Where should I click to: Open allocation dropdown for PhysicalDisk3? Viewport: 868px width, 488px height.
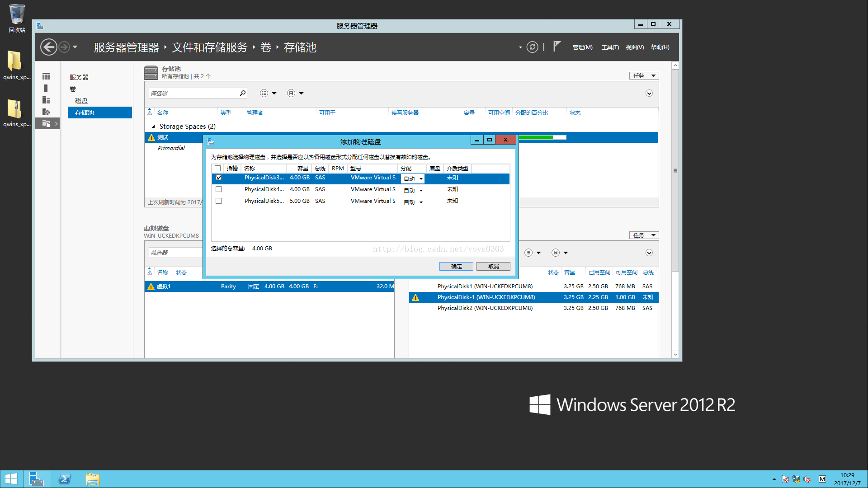[x=413, y=179]
